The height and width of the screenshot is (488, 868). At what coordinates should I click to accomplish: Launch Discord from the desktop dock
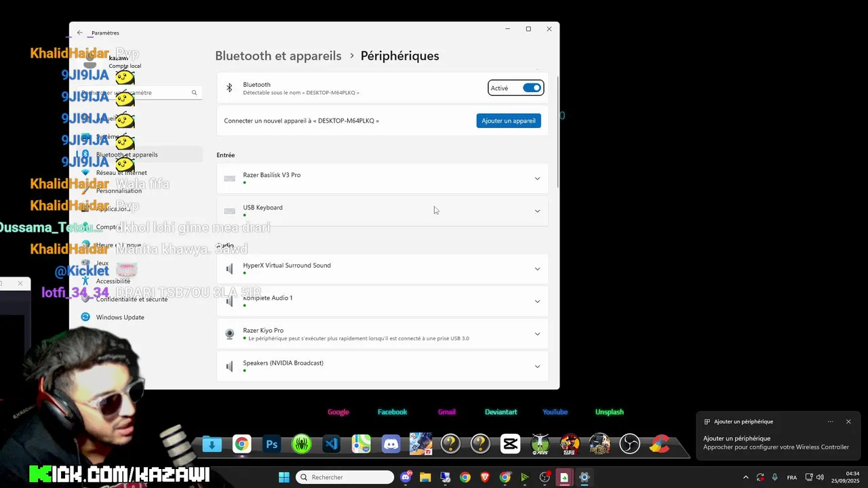click(391, 445)
